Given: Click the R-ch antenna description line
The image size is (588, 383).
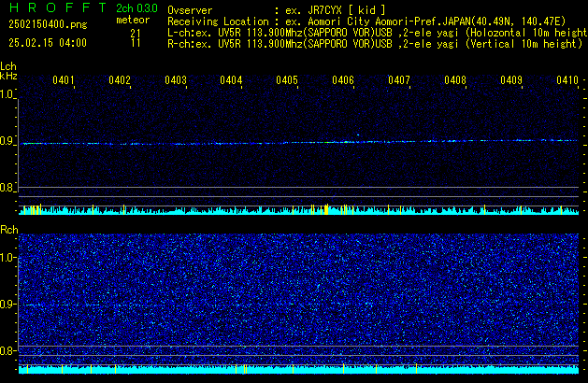Looking at the screenshot, I should pyautogui.click(x=375, y=44).
